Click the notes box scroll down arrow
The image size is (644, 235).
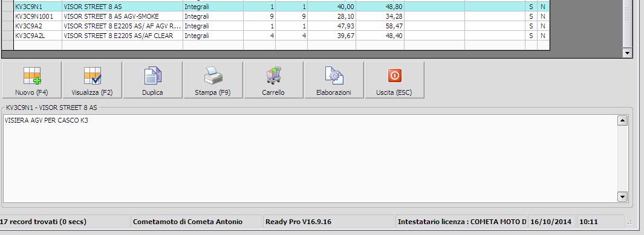(623, 196)
